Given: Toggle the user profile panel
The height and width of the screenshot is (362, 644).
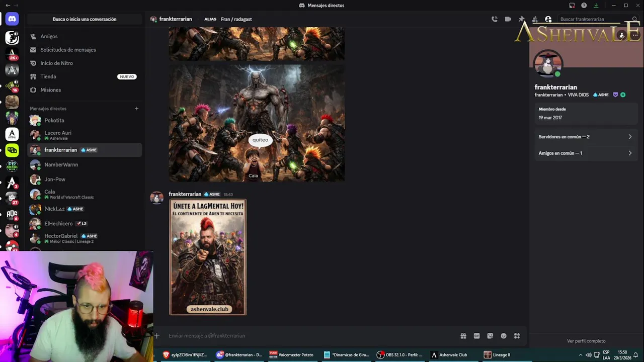Looking at the screenshot, I should pos(548,19).
